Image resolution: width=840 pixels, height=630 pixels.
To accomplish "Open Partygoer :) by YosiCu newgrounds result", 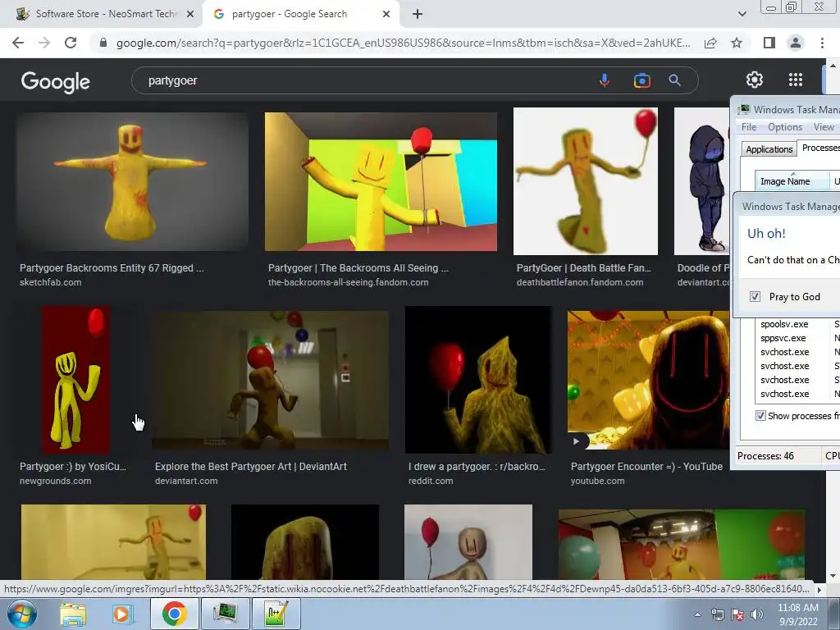I will (73, 467).
